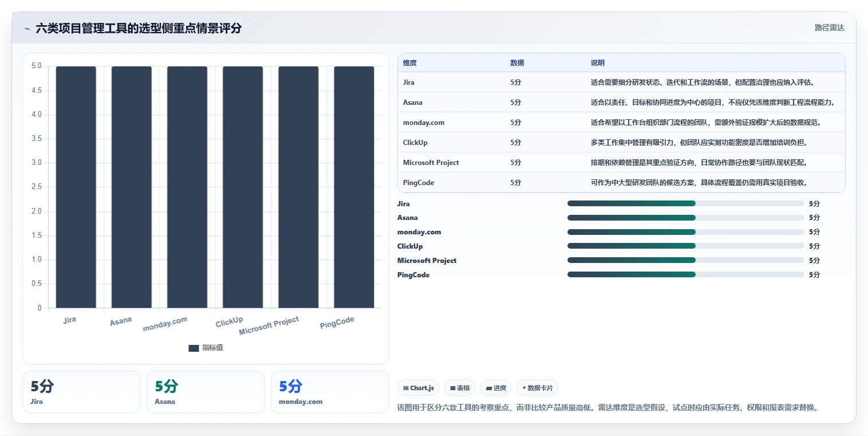Screen dimensions: 868x436
Task: Click the PingCode progress bar
Action: click(686, 274)
